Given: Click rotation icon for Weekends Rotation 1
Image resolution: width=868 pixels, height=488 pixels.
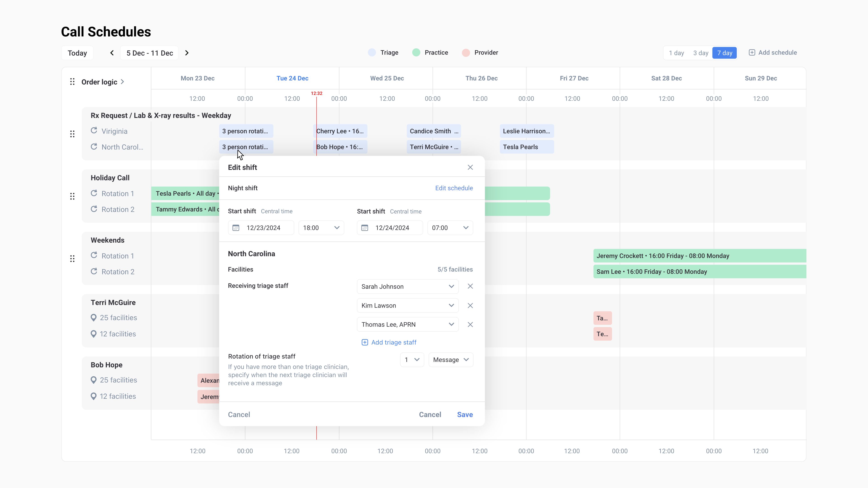Looking at the screenshot, I should coord(94,255).
